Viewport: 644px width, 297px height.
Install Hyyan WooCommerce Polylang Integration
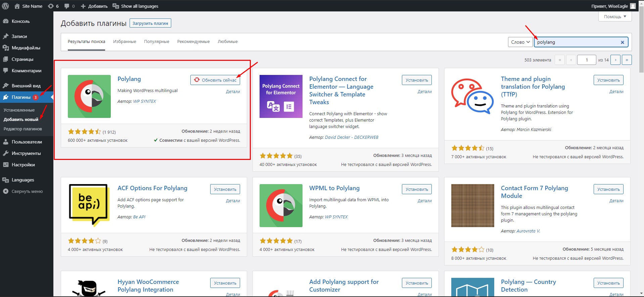[225, 283]
